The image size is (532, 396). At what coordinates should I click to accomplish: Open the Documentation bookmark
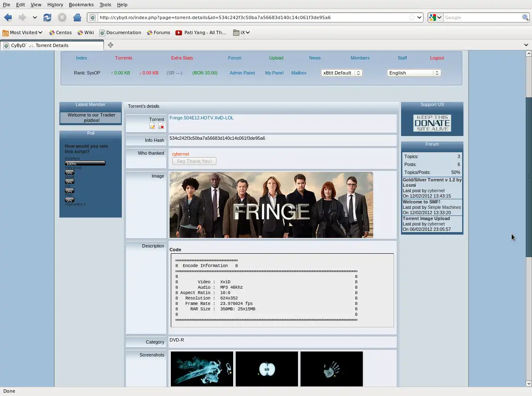[x=120, y=32]
